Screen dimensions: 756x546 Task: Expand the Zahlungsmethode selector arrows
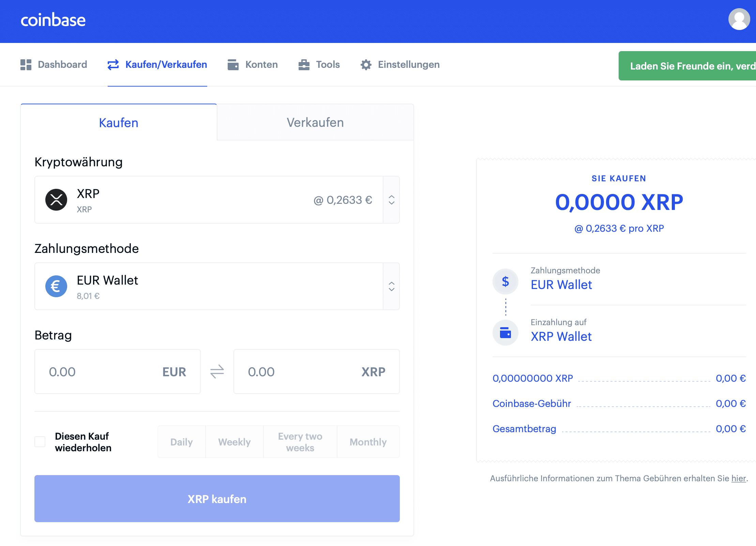pyautogui.click(x=392, y=286)
